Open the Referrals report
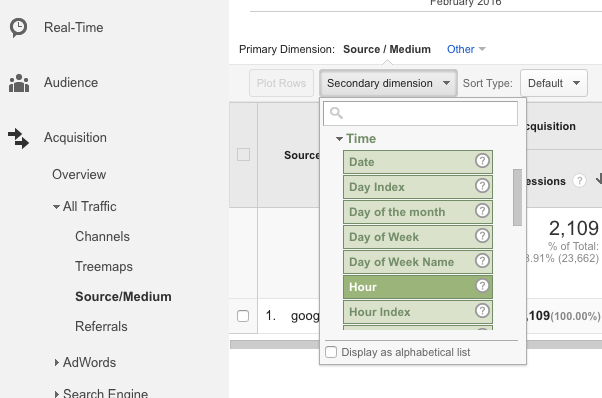 point(101,326)
